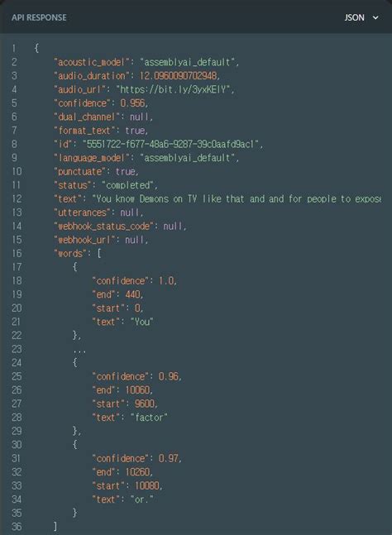
Task: Click the "words" array opening bracket
Action: click(99, 253)
